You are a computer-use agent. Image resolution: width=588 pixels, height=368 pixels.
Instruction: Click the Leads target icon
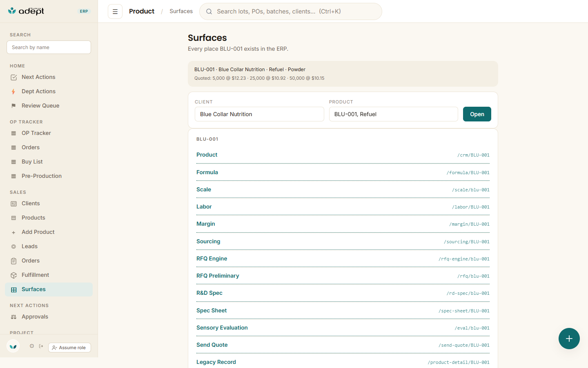pos(13,247)
